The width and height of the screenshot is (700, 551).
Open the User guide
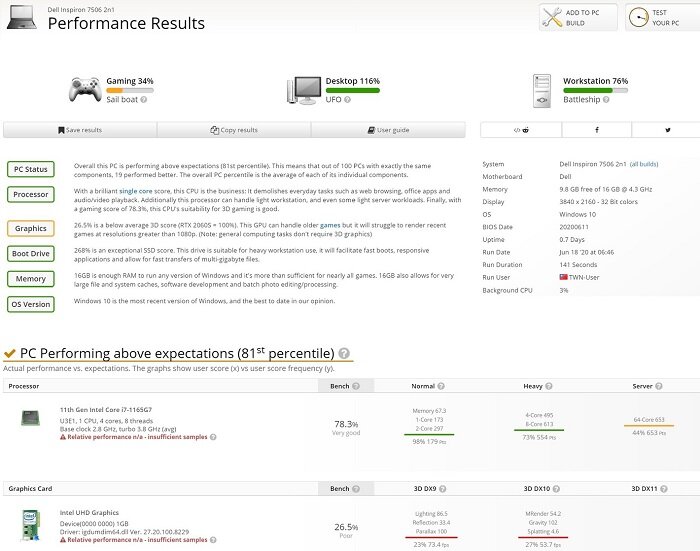[x=388, y=130]
